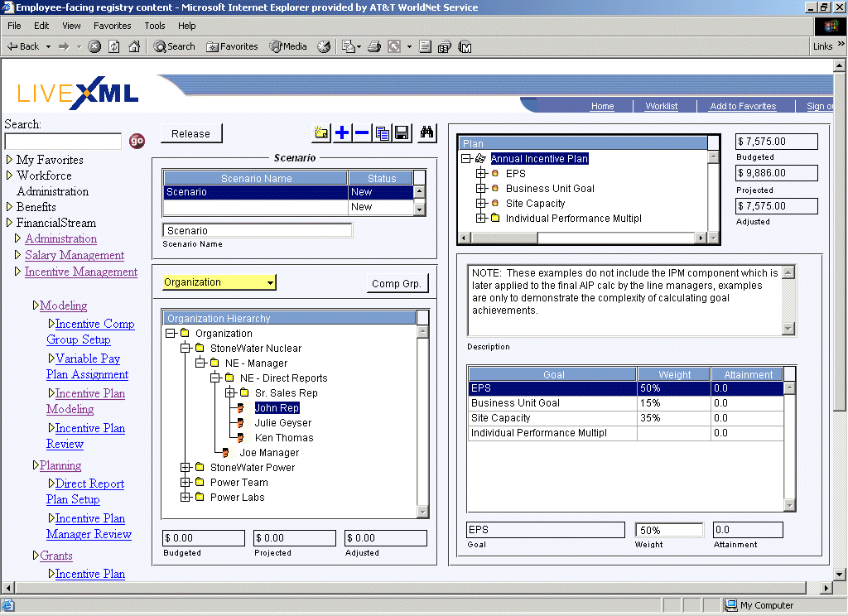The height and width of the screenshot is (616, 848).
Task: Click the John Rep person icon
Action: click(241, 408)
